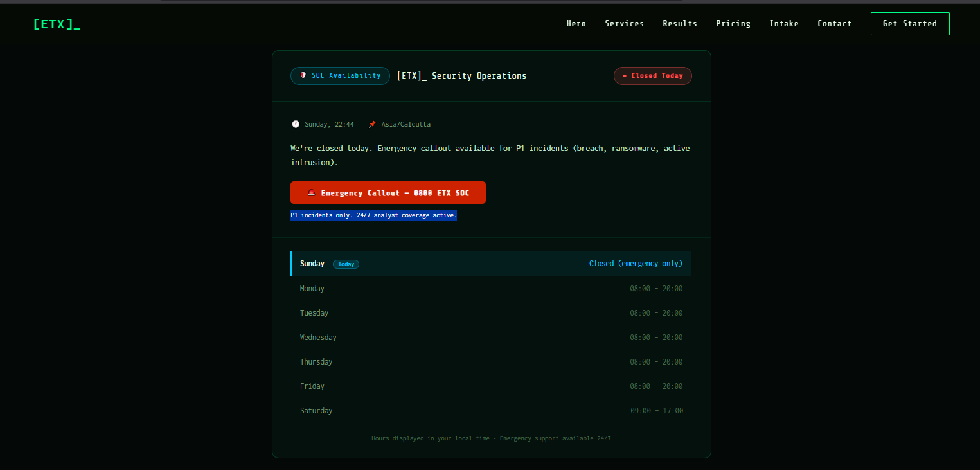Image resolution: width=980 pixels, height=470 pixels.
Task: Click the [ETX]_ logo in the header
Action: pos(57,24)
